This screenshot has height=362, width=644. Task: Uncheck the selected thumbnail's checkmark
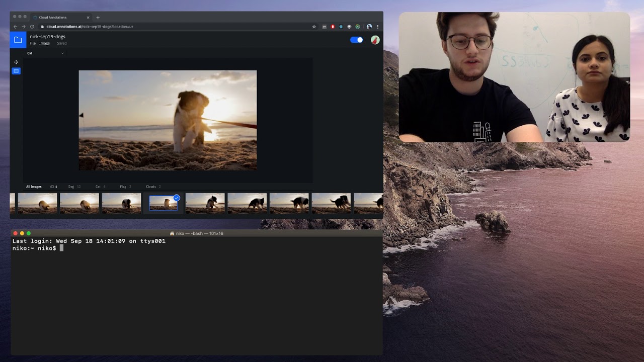click(x=177, y=198)
